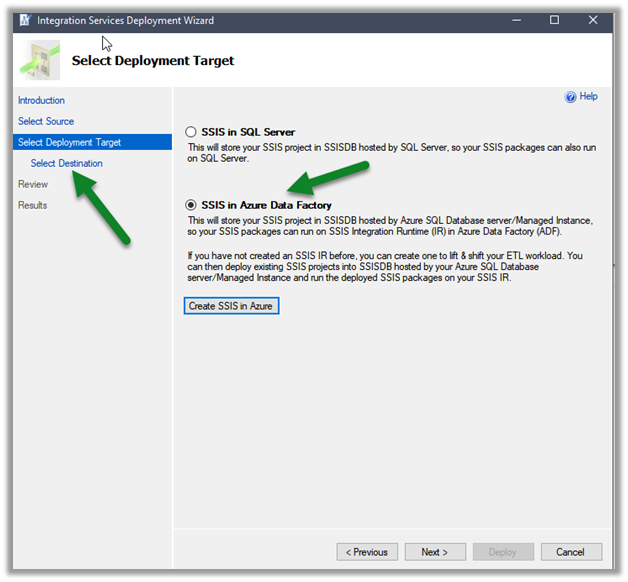
Task: Click the blue Help question mark icon
Action: tap(571, 97)
